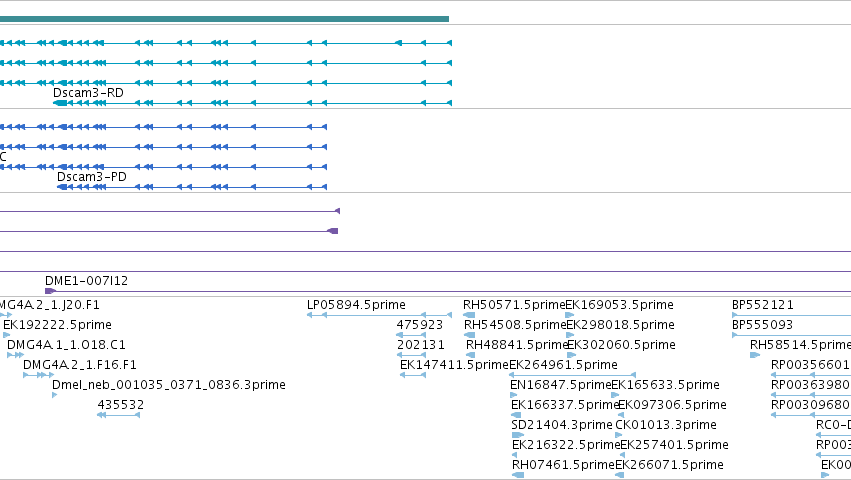The image size is (851, 480).
Task: Click the CK01013.3prime label
Action: [x=666, y=425]
